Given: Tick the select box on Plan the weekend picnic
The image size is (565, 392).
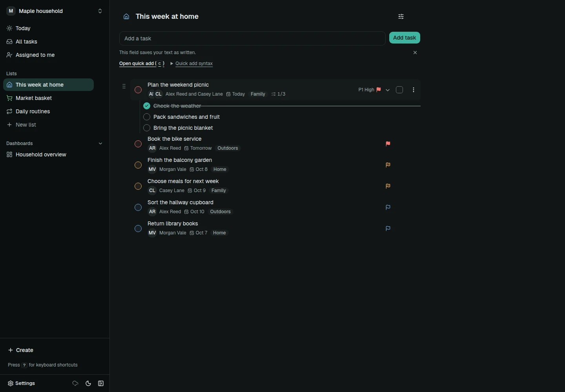Looking at the screenshot, I should (x=400, y=90).
